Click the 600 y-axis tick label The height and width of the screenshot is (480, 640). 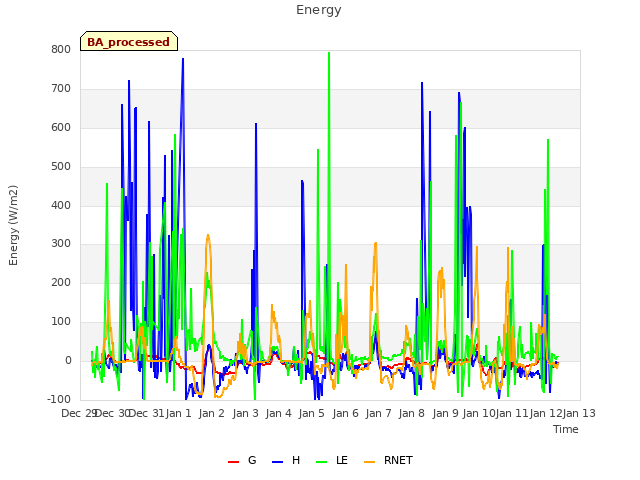[x=61, y=127]
